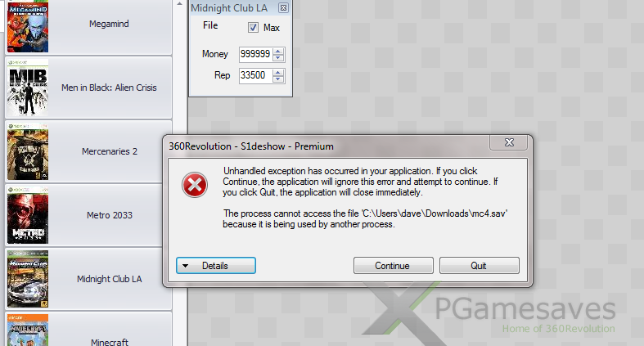
Task: Click the Midnight Club LA cover art
Action: click(28, 279)
